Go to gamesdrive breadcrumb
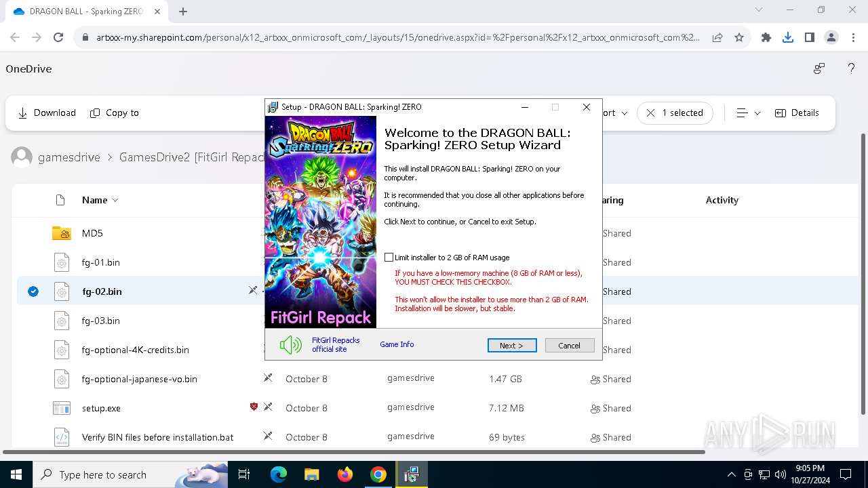This screenshot has width=868, height=488. point(69,157)
